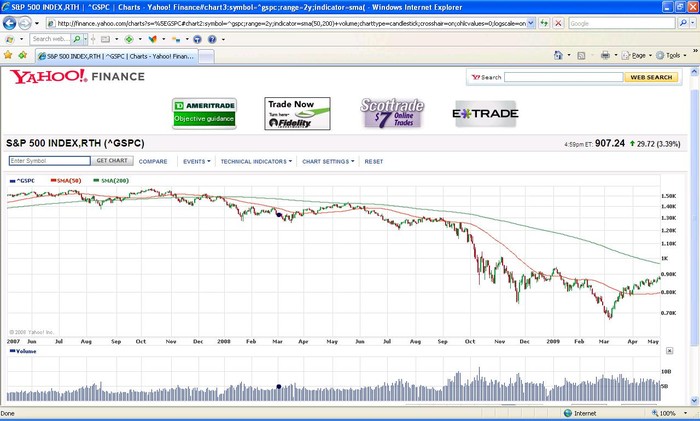Toggle the ^GSPC series legend

[x=21, y=180]
